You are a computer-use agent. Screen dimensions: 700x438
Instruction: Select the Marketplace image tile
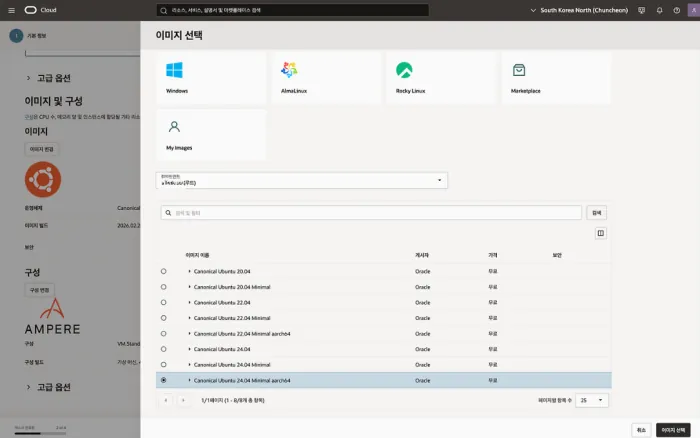tap(556, 78)
